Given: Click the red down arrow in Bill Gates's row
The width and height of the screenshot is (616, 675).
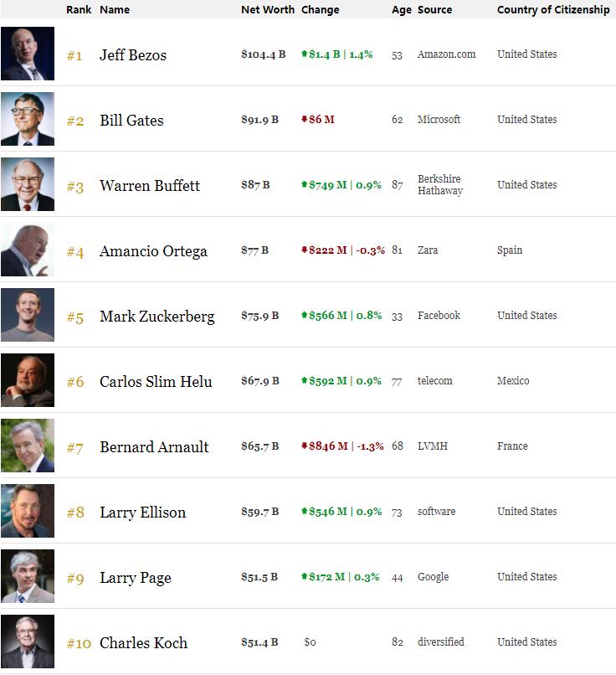Looking at the screenshot, I should point(305,120).
